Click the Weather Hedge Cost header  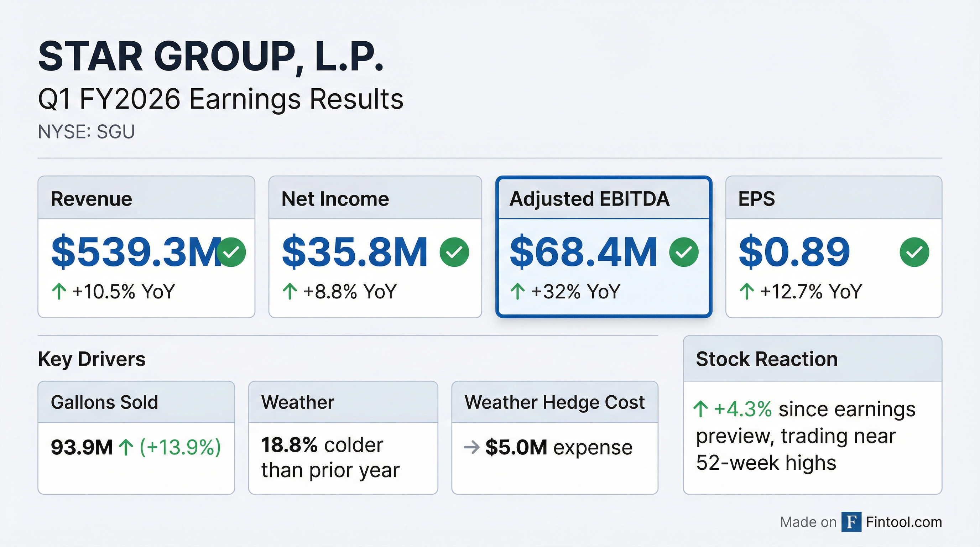(554, 402)
